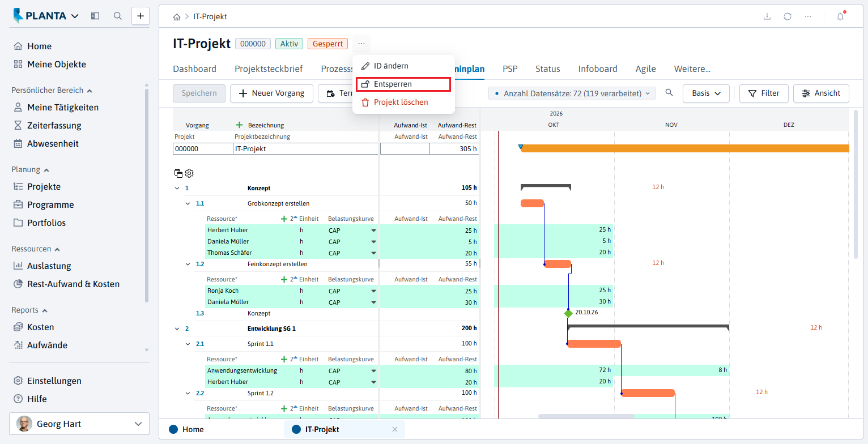
Task: Collapse task 1 Konzept
Action: [177, 188]
